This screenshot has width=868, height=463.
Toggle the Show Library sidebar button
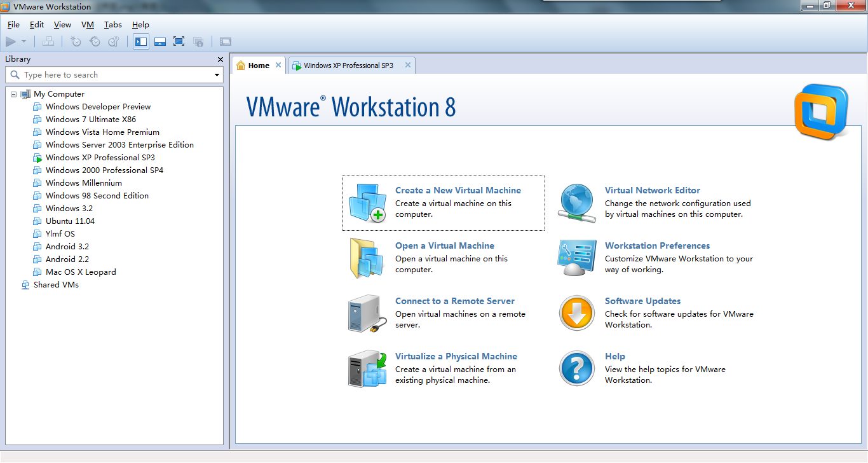coord(141,41)
